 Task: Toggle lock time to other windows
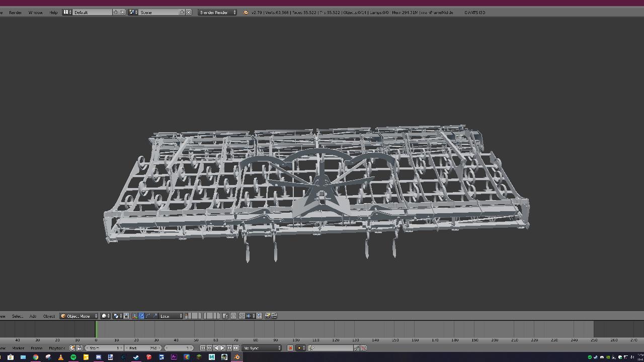click(79, 348)
